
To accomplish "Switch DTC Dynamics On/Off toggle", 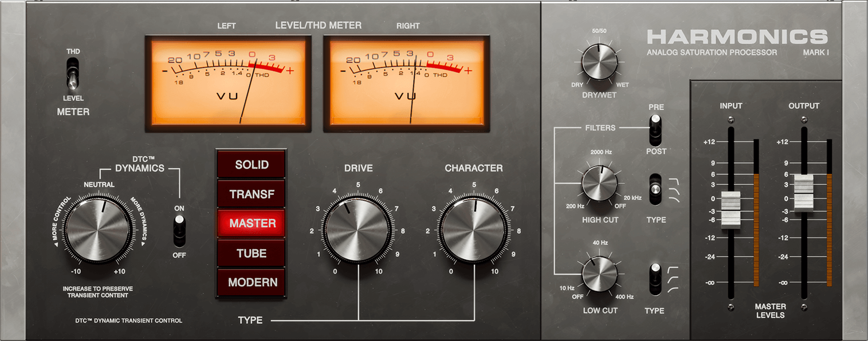I will 180,230.
